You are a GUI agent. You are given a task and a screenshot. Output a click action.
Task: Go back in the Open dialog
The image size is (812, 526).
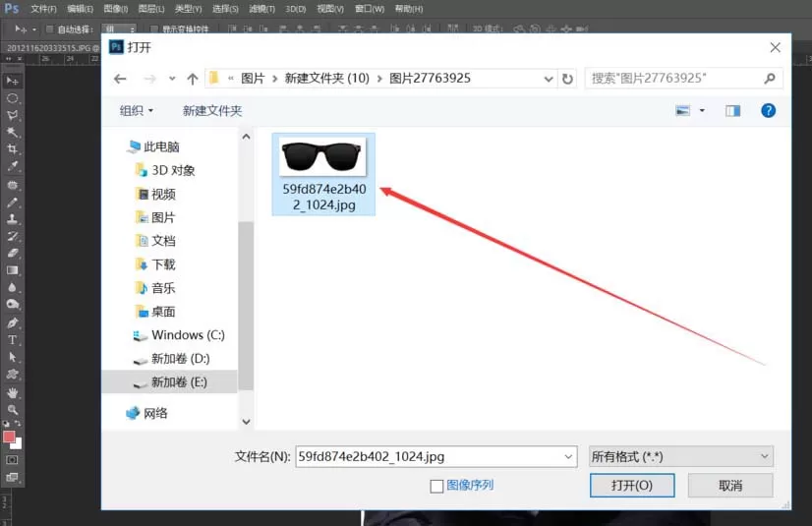tap(120, 79)
